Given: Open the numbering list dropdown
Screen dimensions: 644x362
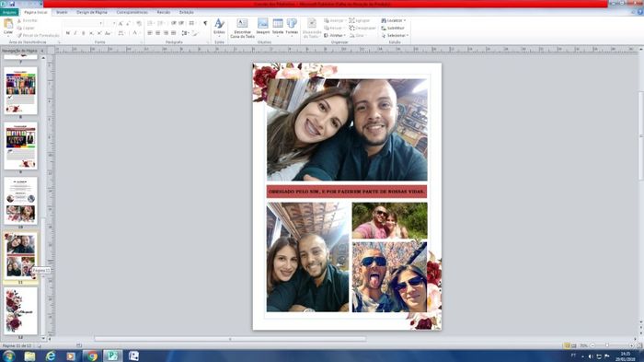Looking at the screenshot, I should click(162, 23).
